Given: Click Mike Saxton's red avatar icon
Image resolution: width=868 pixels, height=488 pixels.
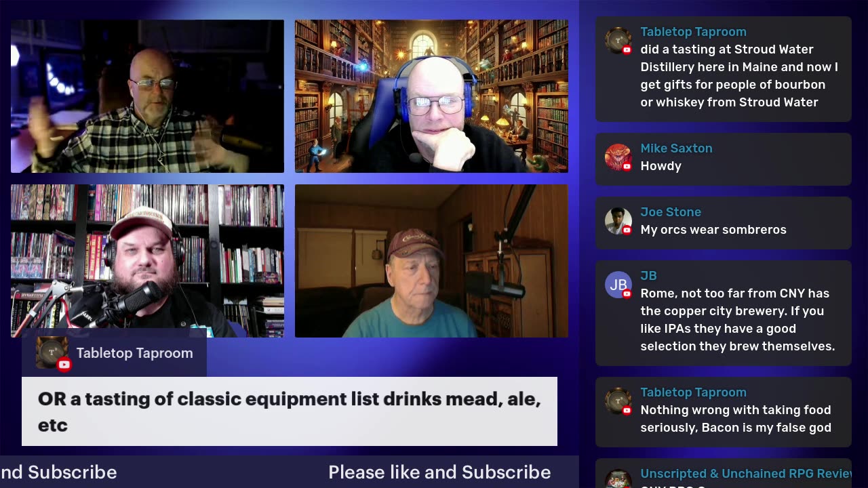Looking at the screenshot, I should tap(618, 157).
